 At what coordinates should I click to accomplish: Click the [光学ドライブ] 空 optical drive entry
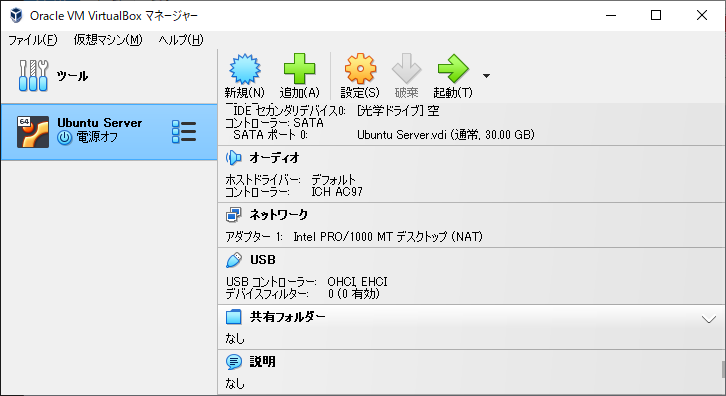click(x=398, y=111)
